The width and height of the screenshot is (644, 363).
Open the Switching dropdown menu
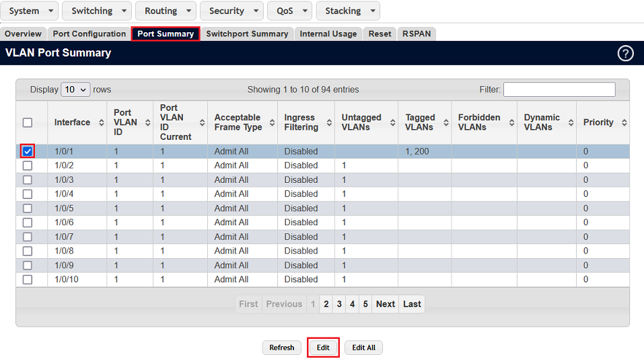coord(97,11)
